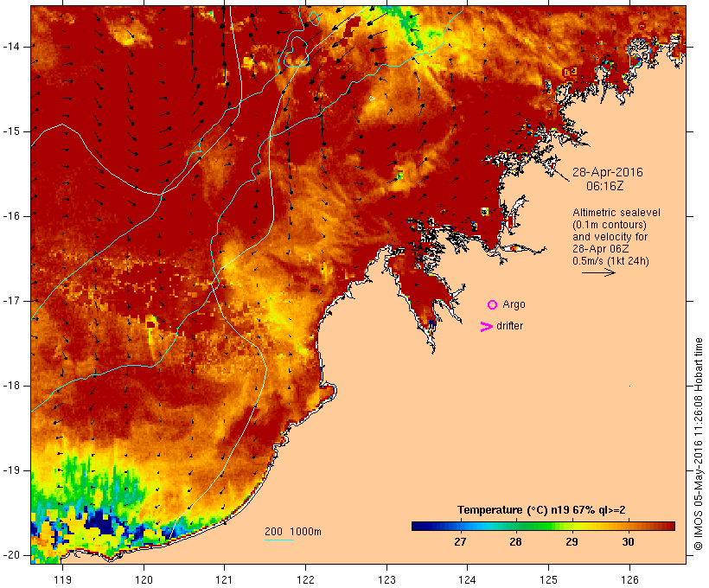Click the magenta drifter arrow legend symbol
This screenshot has width=709, height=588.
click(x=486, y=327)
